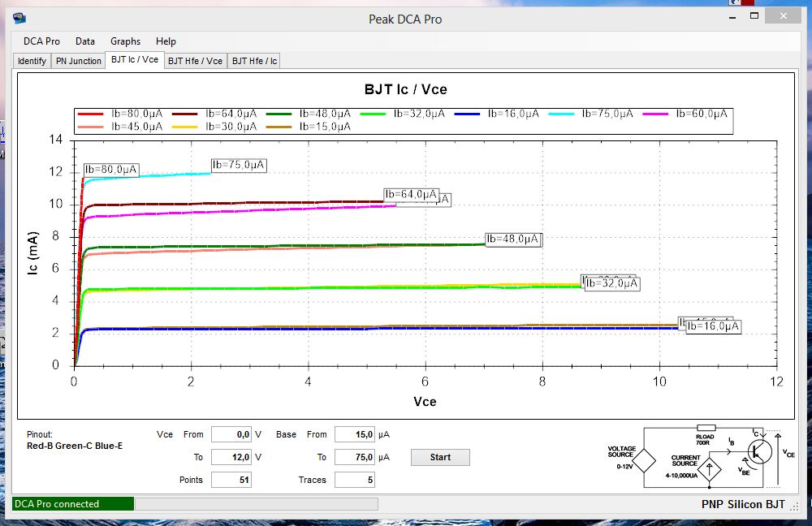Click the progress bar in the status bar
This screenshot has width=812, height=526.
coord(257,504)
